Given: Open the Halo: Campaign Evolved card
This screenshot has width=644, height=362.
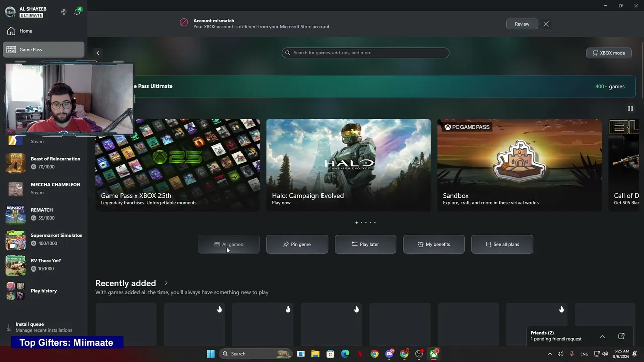Looking at the screenshot, I should [x=348, y=165].
